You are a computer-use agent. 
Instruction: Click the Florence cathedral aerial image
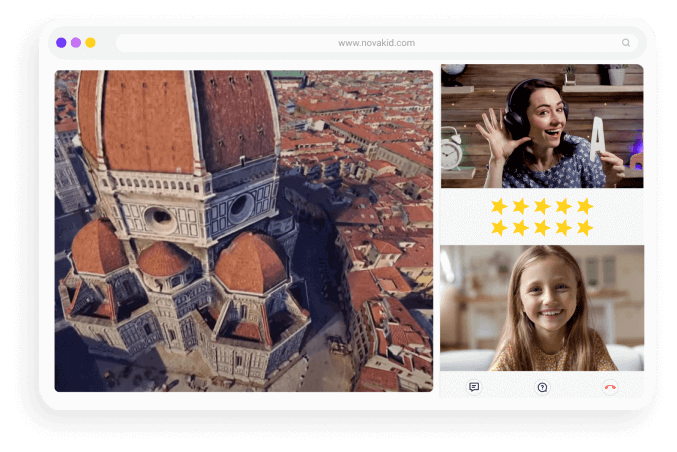click(244, 231)
